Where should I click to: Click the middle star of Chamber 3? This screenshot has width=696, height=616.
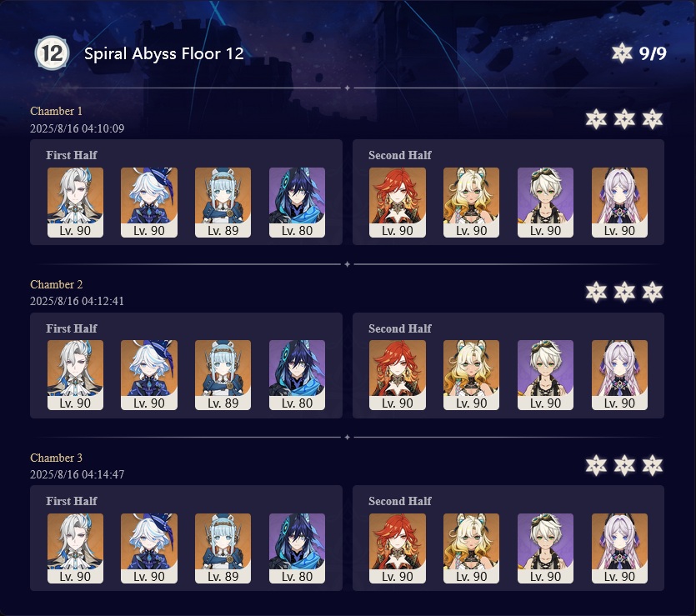(624, 465)
